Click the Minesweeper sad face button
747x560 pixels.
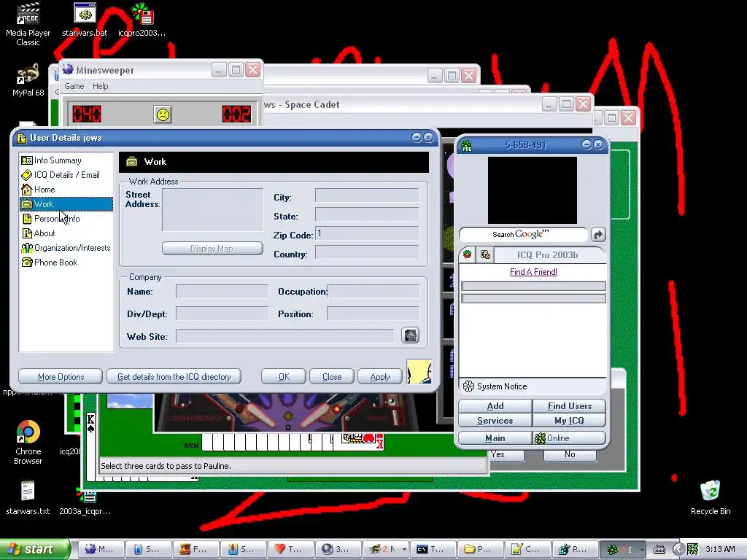coord(163,114)
